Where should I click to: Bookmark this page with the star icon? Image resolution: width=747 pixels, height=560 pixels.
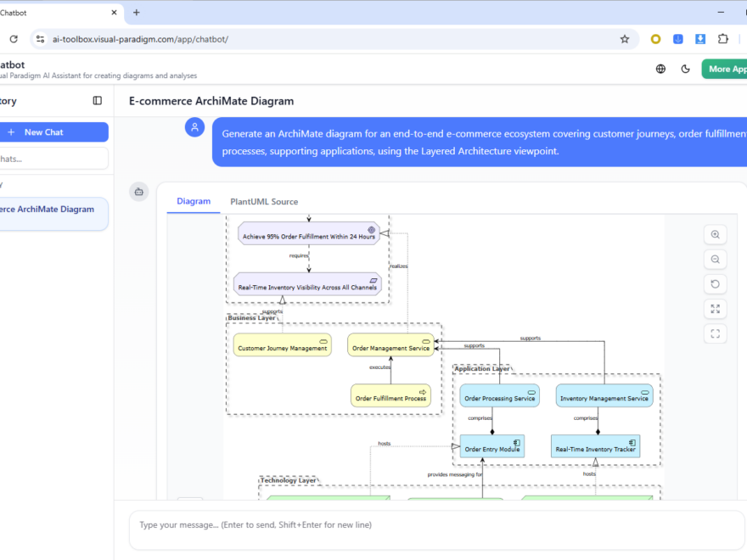click(625, 39)
